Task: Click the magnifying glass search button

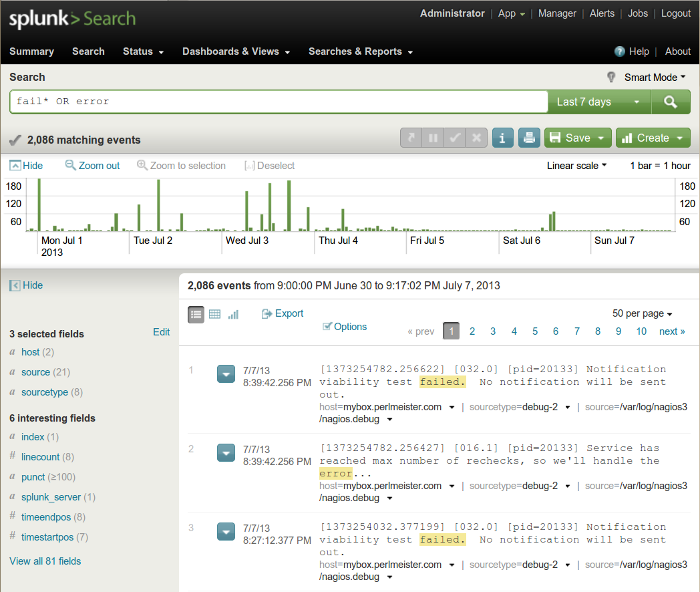Action: point(671,102)
